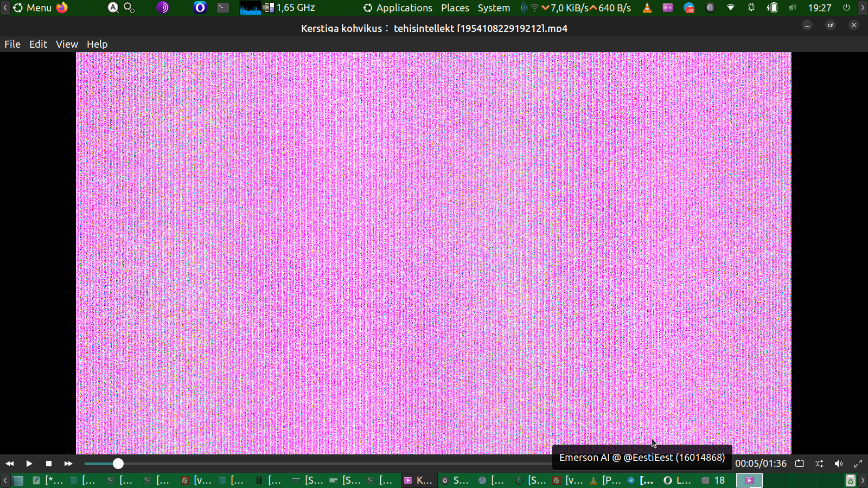This screenshot has height=488, width=868.
Task: Open the Help menu
Action: (97, 44)
